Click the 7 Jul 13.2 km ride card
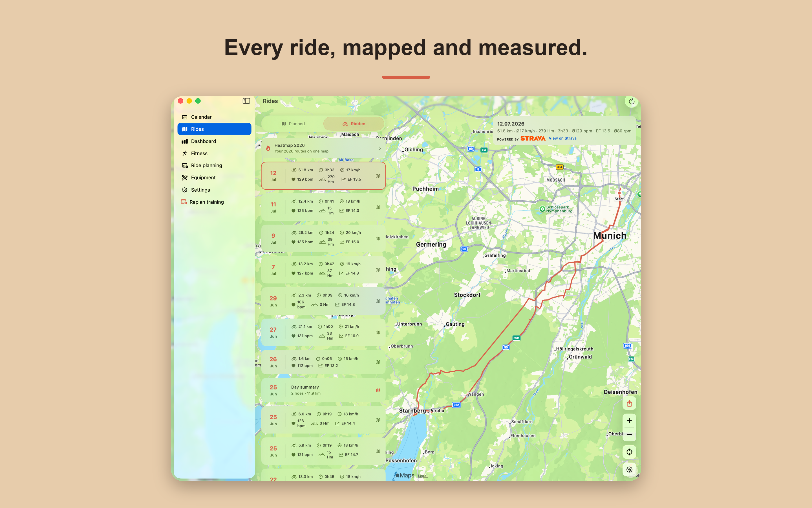Screen dimensions: 812x508 323,270
